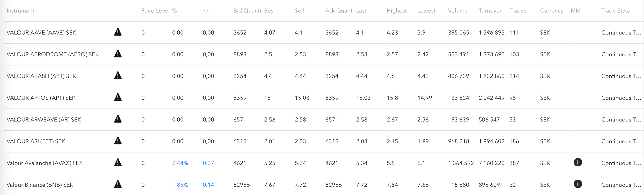
Task: Sort by the Volume column header
Action: click(457, 11)
